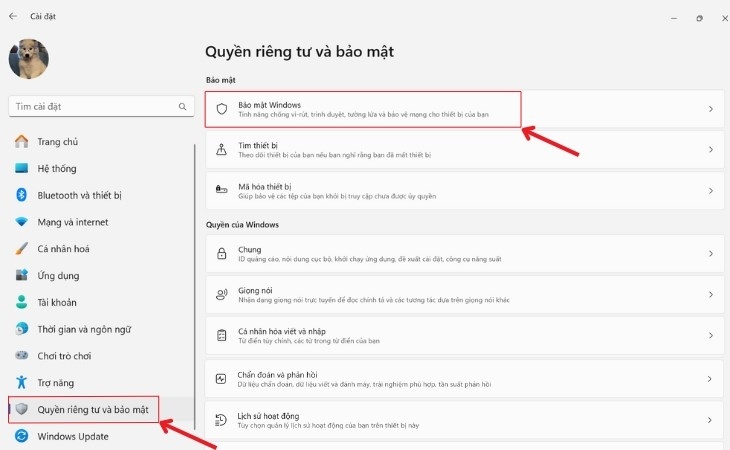Click the Windows Update sync icon

22,436
